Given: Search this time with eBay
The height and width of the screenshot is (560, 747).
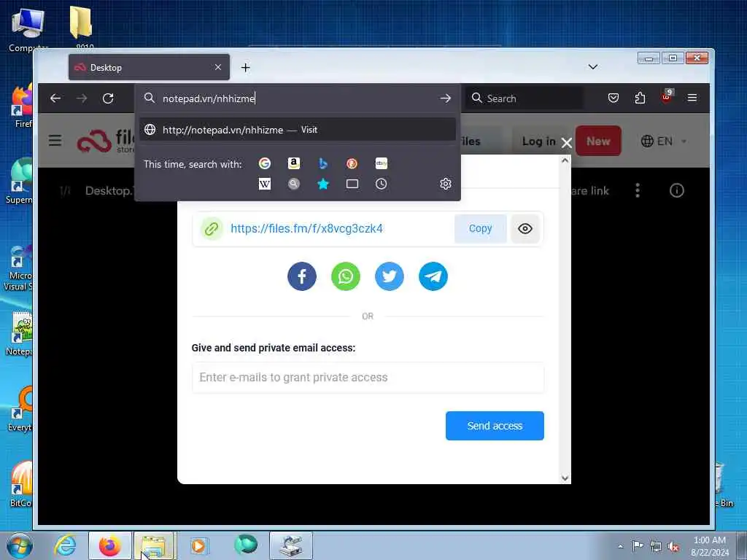Looking at the screenshot, I should pos(381,163).
